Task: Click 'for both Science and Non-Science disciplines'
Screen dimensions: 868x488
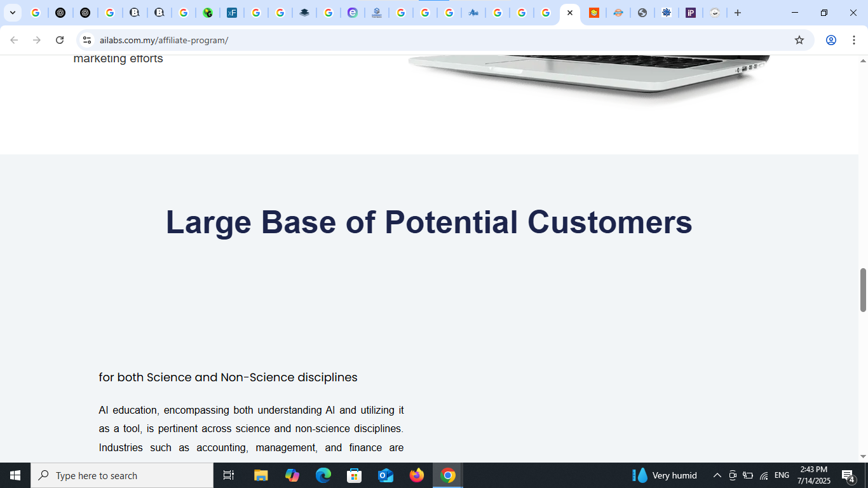Action: 228,377
